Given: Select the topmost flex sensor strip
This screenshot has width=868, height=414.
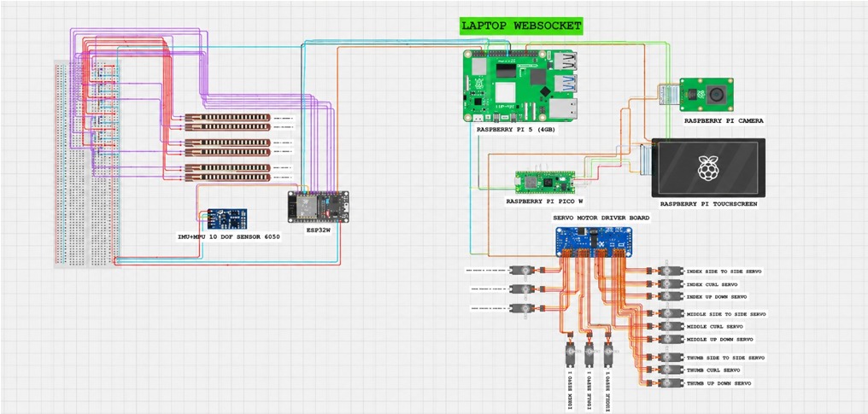Looking at the screenshot, I should pos(227,118).
